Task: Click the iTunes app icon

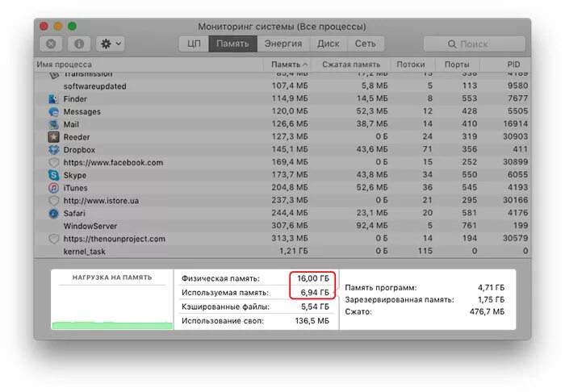Action: (53, 188)
